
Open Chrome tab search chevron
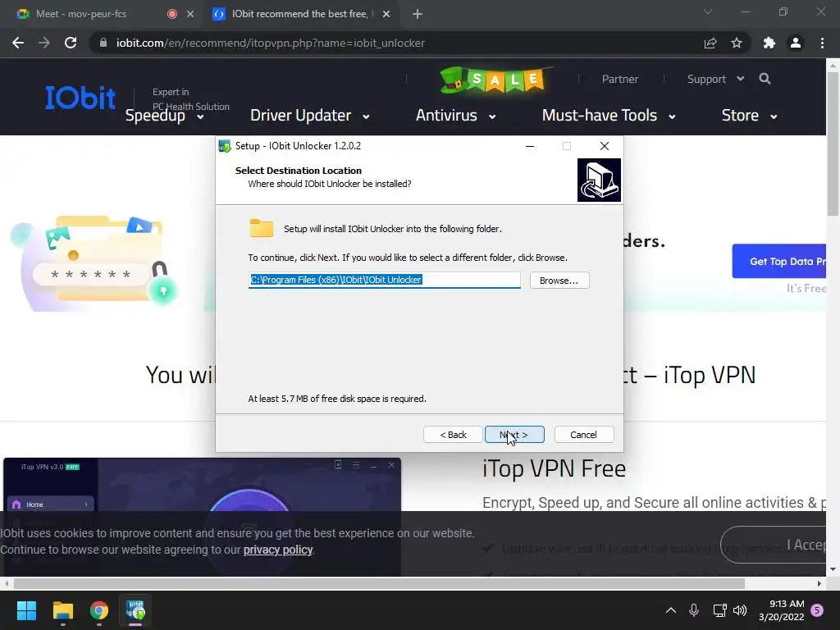(x=708, y=11)
